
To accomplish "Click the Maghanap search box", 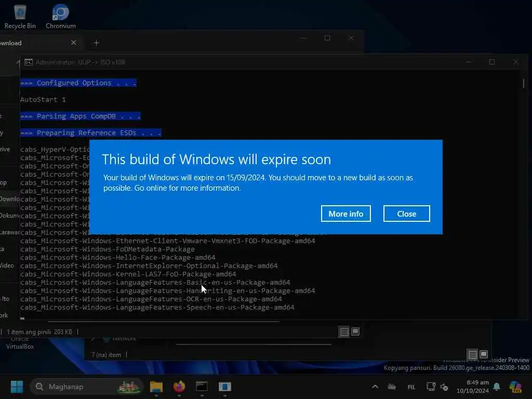I will click(x=87, y=387).
